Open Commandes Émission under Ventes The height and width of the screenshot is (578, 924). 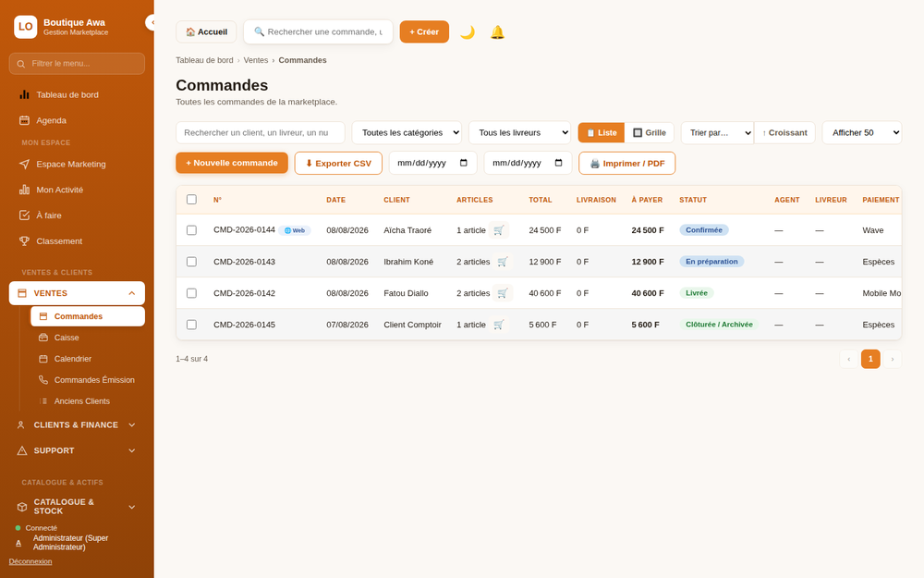click(87, 380)
